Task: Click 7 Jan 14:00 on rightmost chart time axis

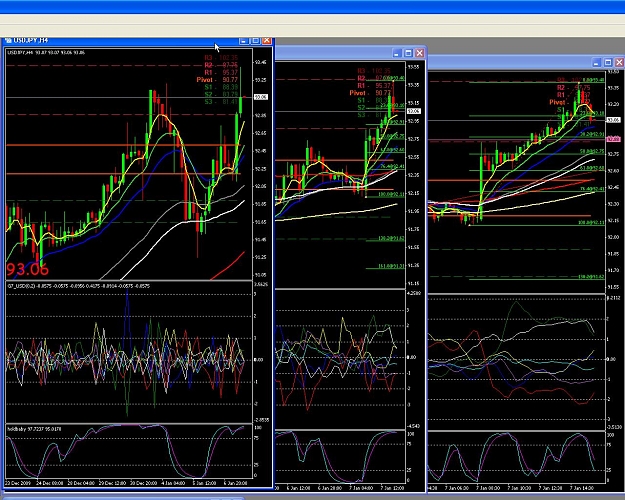Action: point(582,488)
